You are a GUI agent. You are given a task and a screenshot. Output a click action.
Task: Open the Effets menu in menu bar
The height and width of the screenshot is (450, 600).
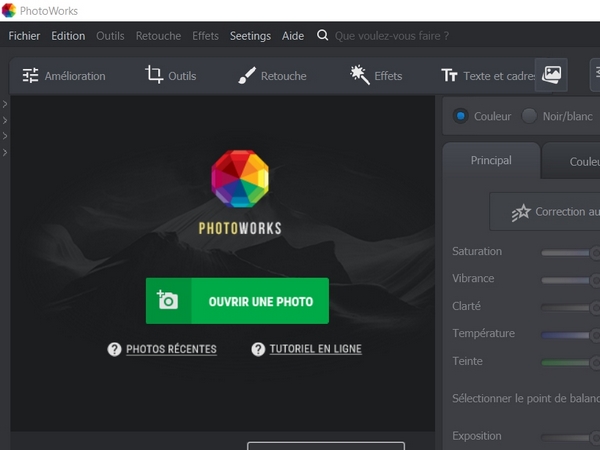click(205, 36)
